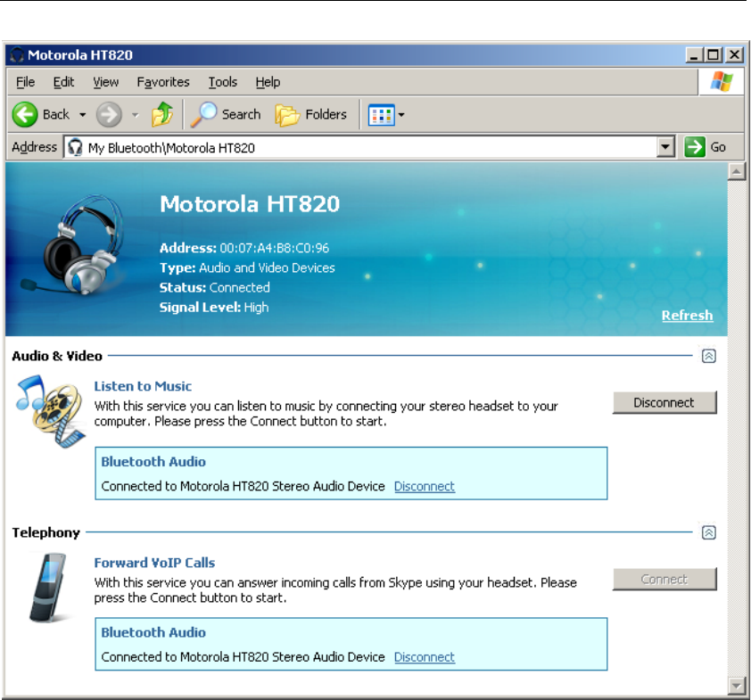Image resolution: width=751 pixels, height=700 pixels.
Task: Click Disconnect link under Forward VoIP Calls
Action: pyautogui.click(x=425, y=657)
